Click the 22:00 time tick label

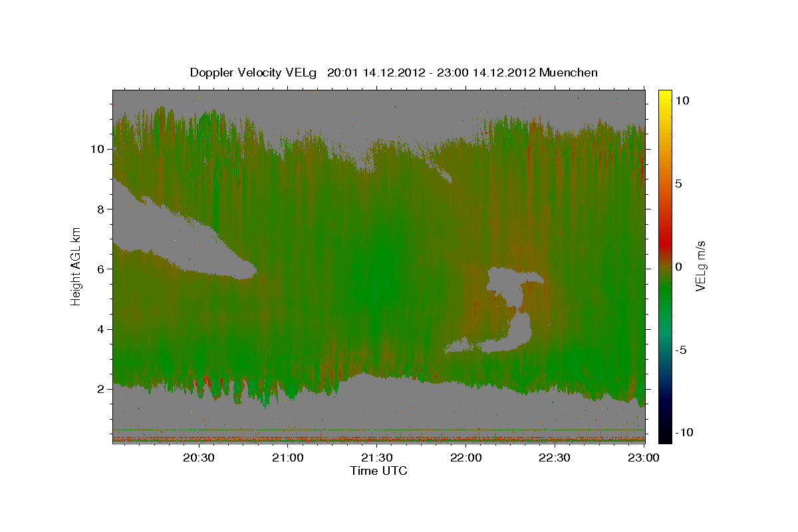(466, 458)
